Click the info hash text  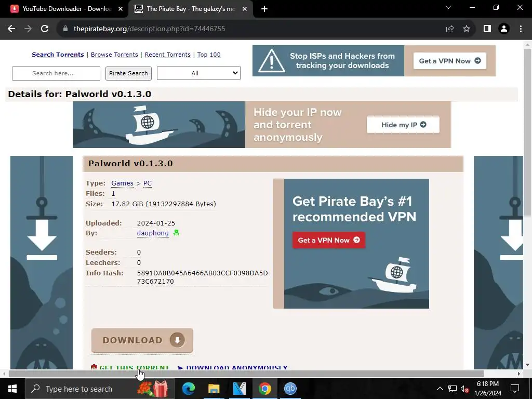point(202,277)
